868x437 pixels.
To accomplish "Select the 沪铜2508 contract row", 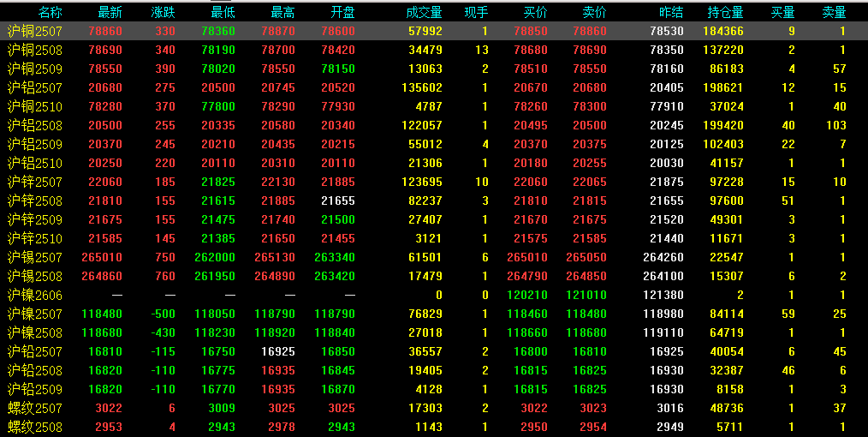I will (x=434, y=51).
